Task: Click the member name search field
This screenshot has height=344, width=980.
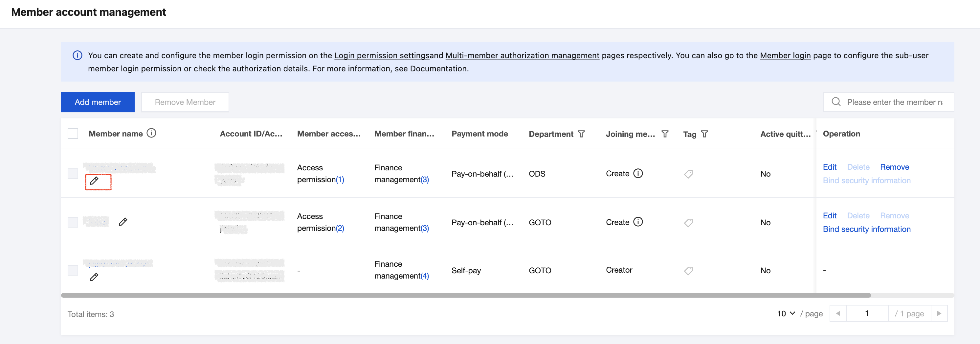Action: [894, 102]
